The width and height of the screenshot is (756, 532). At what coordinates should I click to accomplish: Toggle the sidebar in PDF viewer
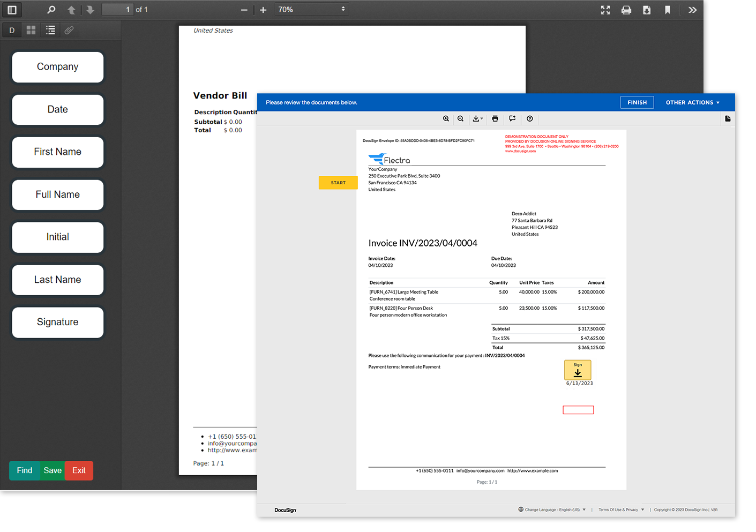12,10
